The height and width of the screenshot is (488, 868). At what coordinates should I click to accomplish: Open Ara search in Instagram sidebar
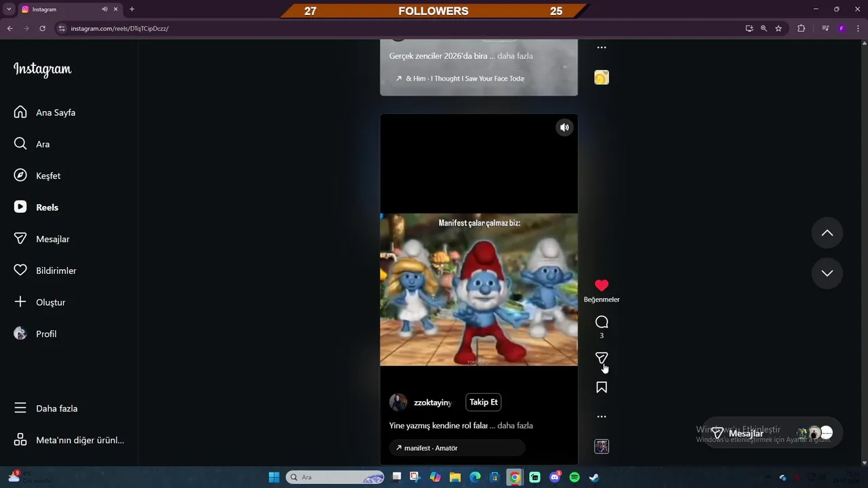tap(32, 144)
